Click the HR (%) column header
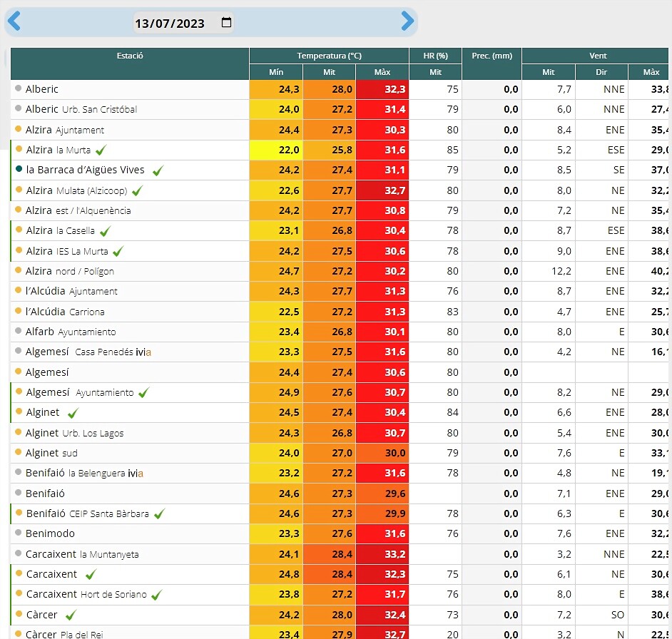Image resolution: width=672 pixels, height=639 pixels. pyautogui.click(x=435, y=56)
